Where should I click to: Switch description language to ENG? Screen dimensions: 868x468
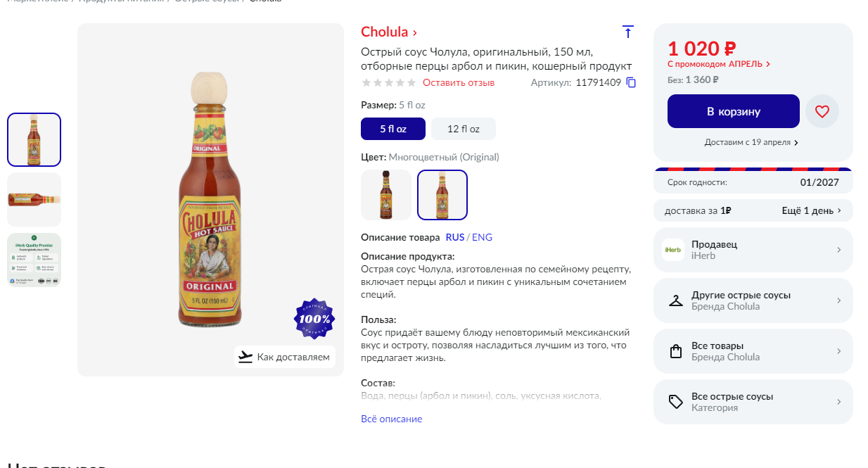[482, 237]
